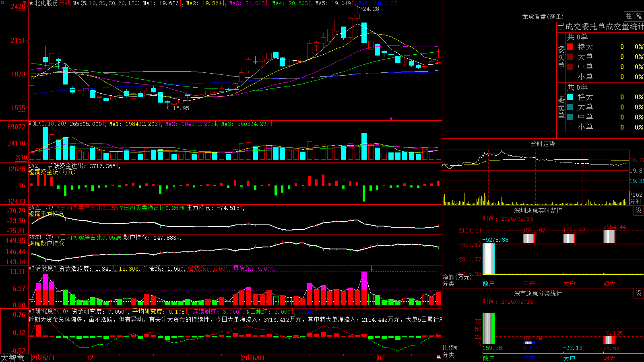Click the 深市超赢分类统计 panel title
Viewport: 644px width, 362px height.
pyautogui.click(x=538, y=293)
